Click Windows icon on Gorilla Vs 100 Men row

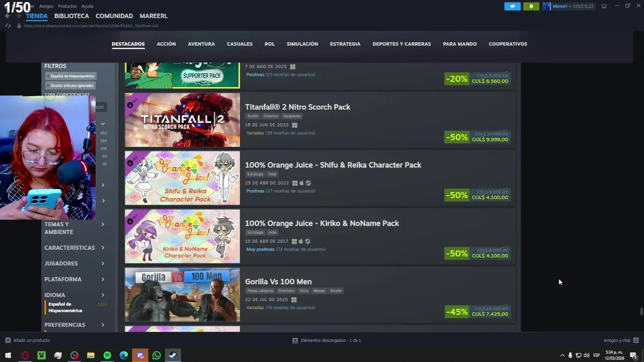pyautogui.click(x=294, y=300)
